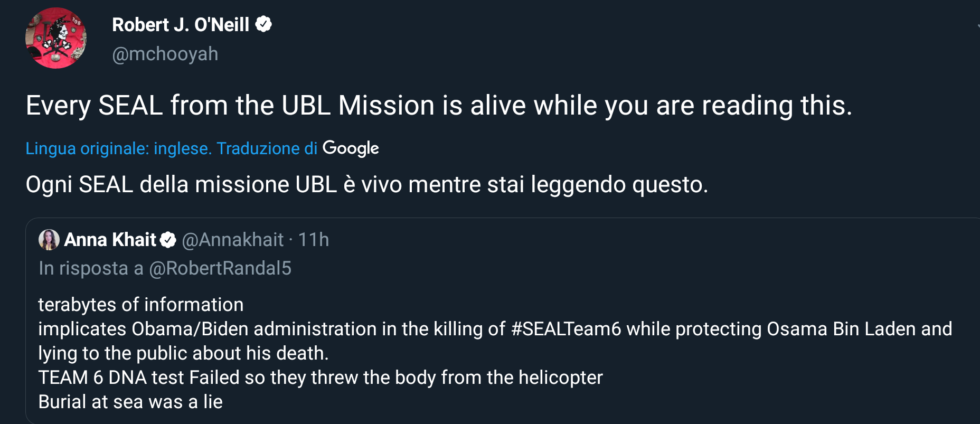Click the line "TEAM 6 DNA test Failed"
This screenshot has height=424, width=980.
[320, 378]
